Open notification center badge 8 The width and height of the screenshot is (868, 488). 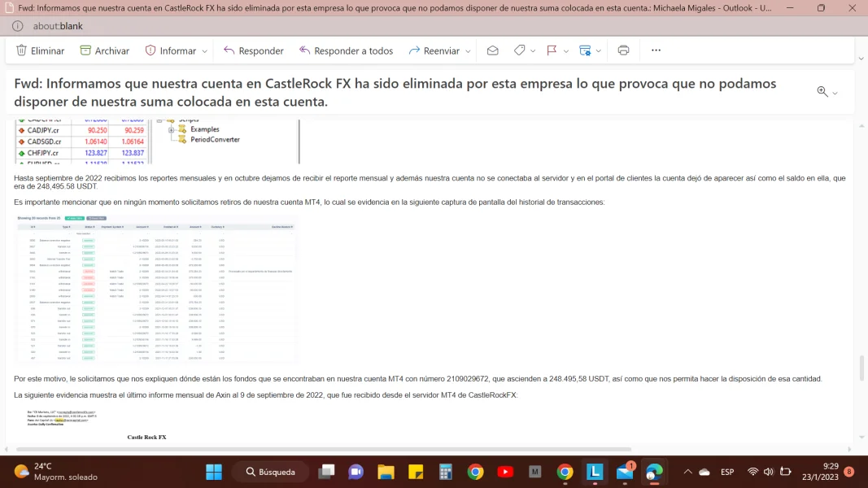(849, 472)
